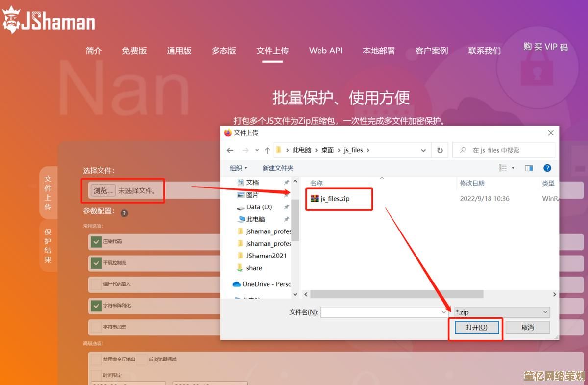Enable the 字符串加密 checkbox
The image size is (588, 385).
[x=96, y=327]
